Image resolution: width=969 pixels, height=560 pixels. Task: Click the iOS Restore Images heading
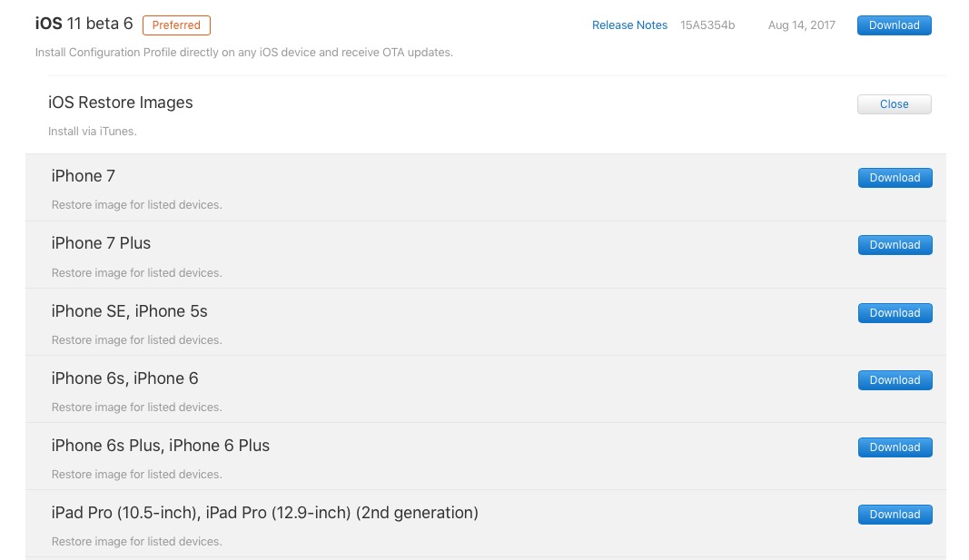tap(121, 103)
